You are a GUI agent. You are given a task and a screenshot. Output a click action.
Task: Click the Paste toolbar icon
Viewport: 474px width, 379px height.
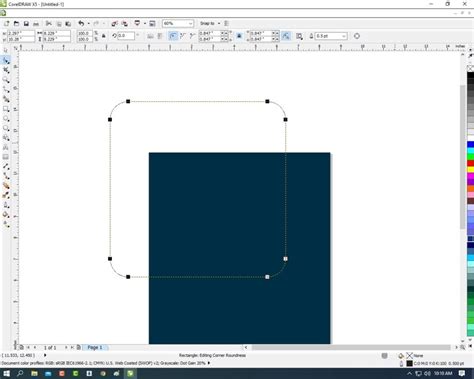(68, 24)
